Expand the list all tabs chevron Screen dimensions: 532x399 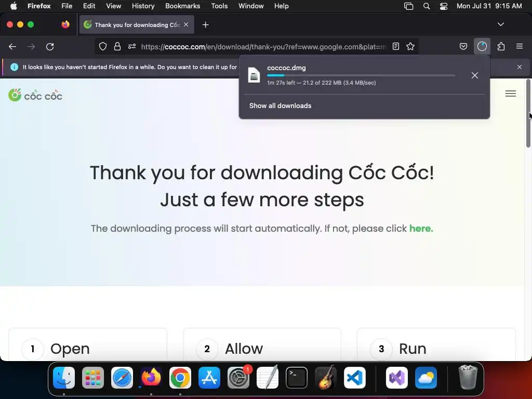(500, 24)
